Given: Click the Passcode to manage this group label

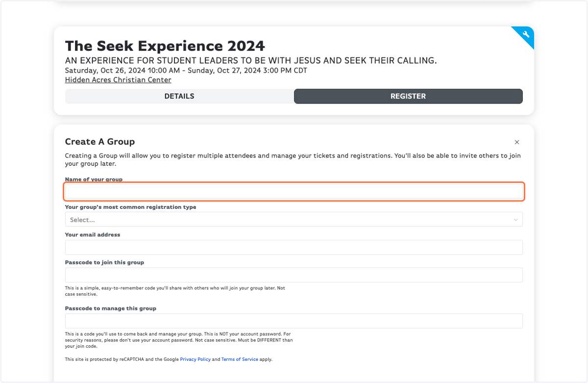Looking at the screenshot, I should 111,308.
